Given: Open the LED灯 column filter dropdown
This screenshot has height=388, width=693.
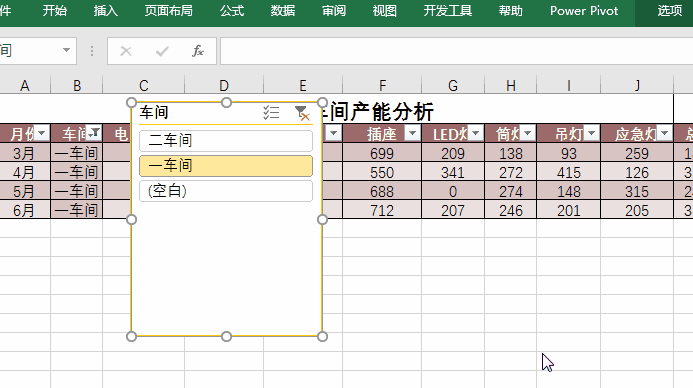Looking at the screenshot, I should click(476, 133).
